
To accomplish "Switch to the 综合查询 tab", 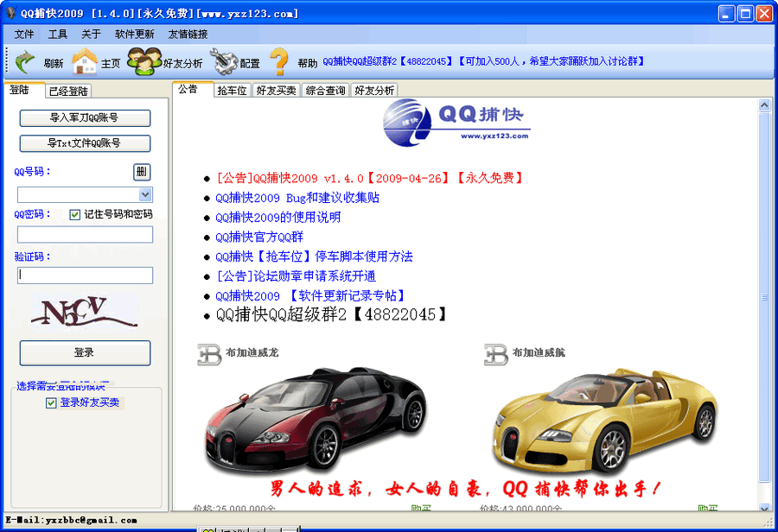I will tap(326, 91).
